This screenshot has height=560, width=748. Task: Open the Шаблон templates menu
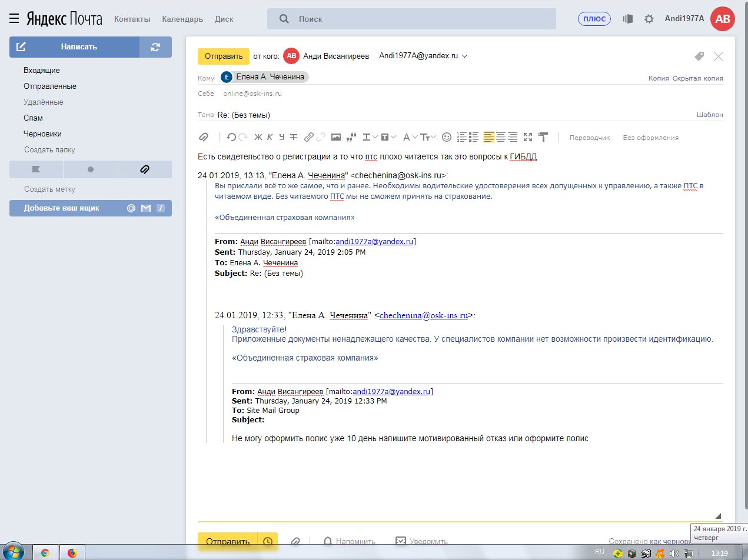click(710, 115)
